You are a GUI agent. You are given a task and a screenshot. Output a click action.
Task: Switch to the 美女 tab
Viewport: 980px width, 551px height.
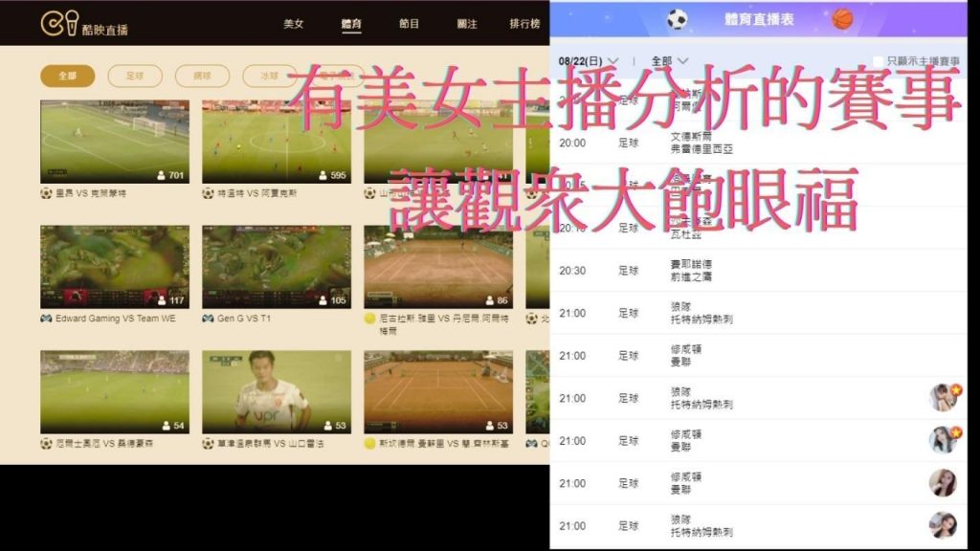[x=294, y=24]
